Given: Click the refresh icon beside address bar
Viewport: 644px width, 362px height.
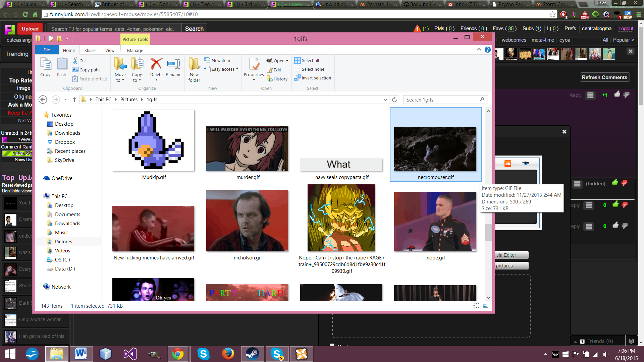Looking at the screenshot, I should (x=394, y=100).
